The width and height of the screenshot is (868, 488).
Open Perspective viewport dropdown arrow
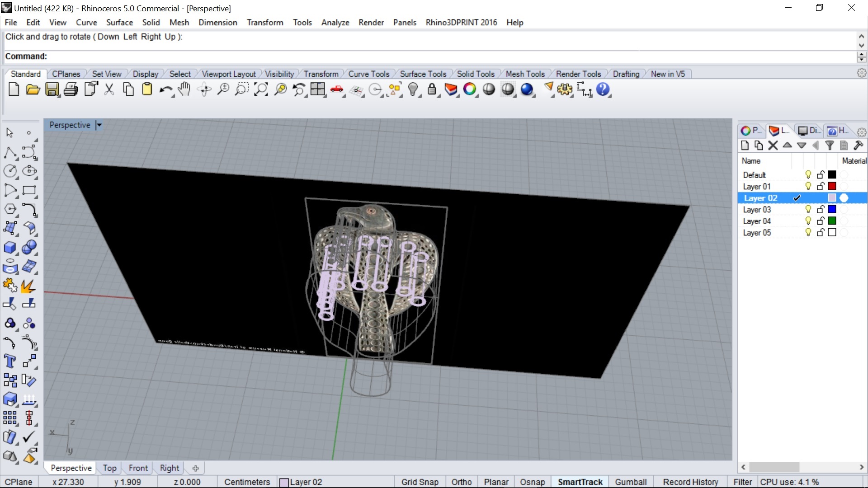(x=99, y=125)
